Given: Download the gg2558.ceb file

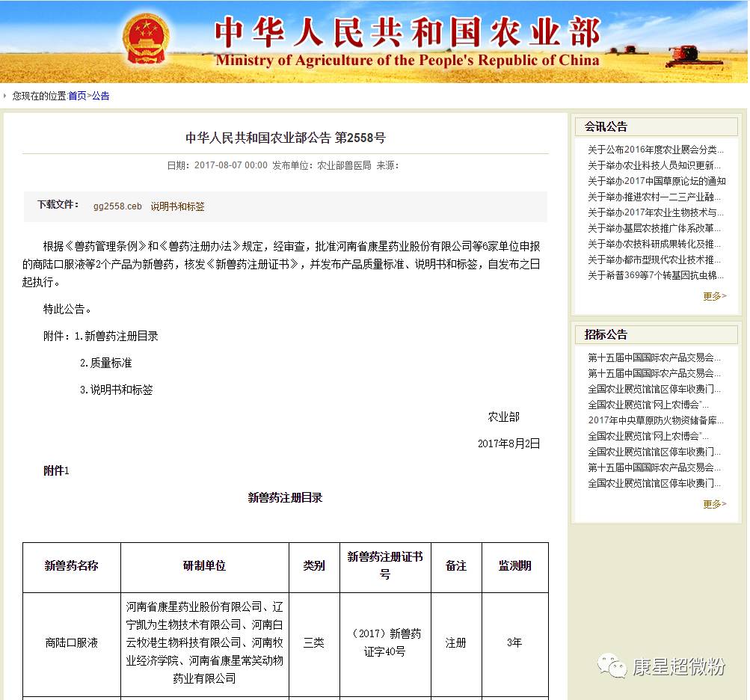Looking at the screenshot, I should pyautogui.click(x=117, y=206).
